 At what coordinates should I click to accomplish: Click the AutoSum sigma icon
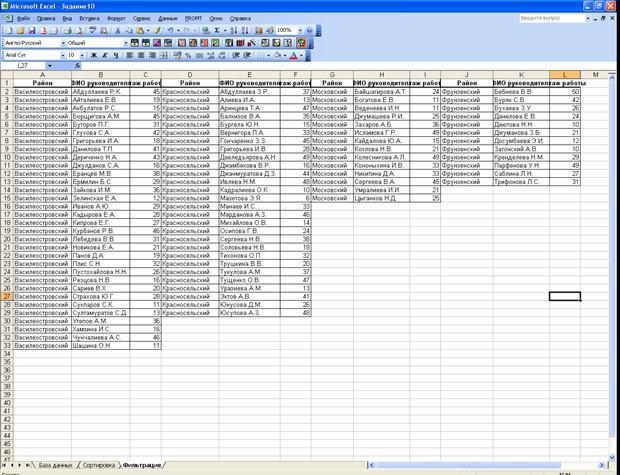click(217, 30)
